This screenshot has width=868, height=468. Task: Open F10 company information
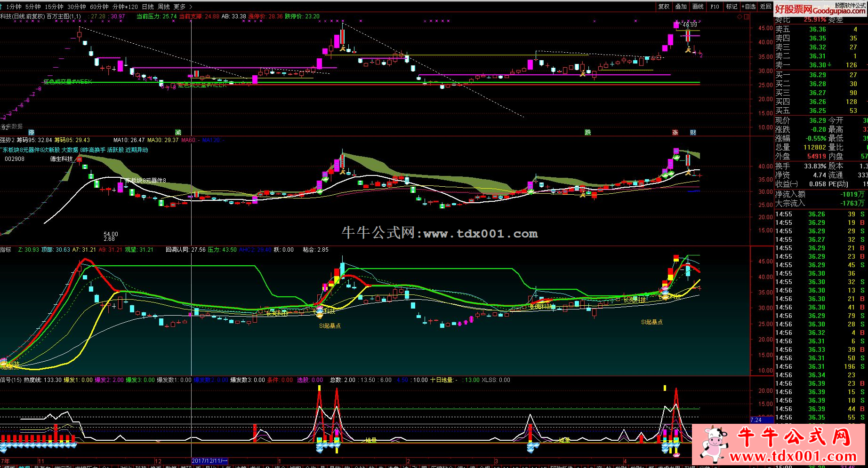point(715,7)
